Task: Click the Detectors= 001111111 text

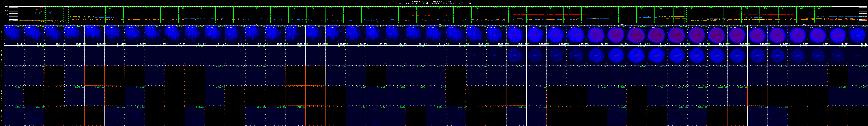Action: pyautogui.click(x=461, y=3)
